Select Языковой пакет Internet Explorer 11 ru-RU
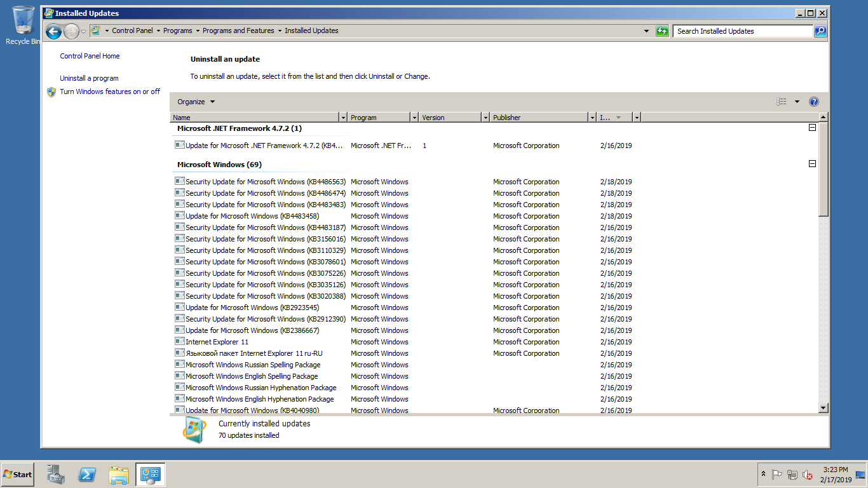The height and width of the screenshot is (488, 868). click(x=403, y=353)
